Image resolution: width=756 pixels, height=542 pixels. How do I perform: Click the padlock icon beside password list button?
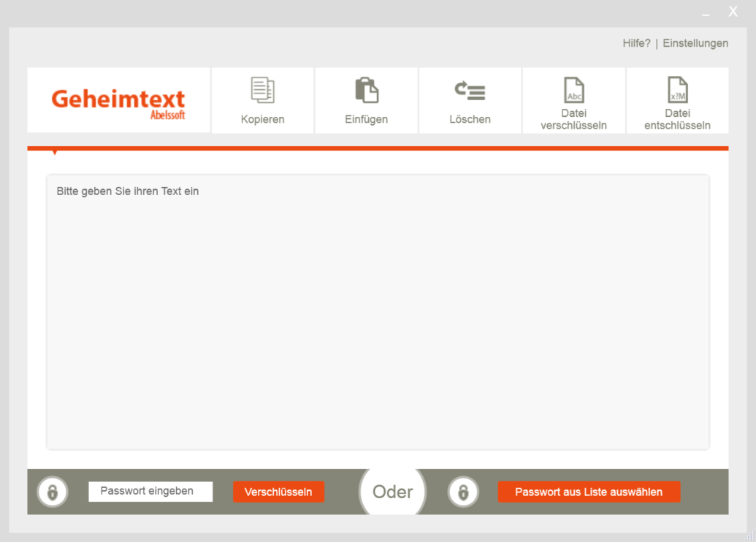click(463, 492)
